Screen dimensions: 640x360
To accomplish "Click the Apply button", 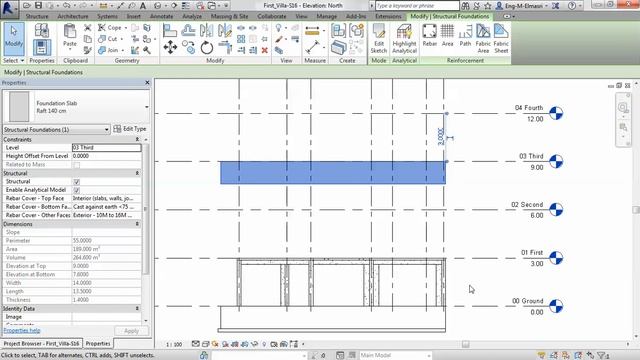I will 131,331.
